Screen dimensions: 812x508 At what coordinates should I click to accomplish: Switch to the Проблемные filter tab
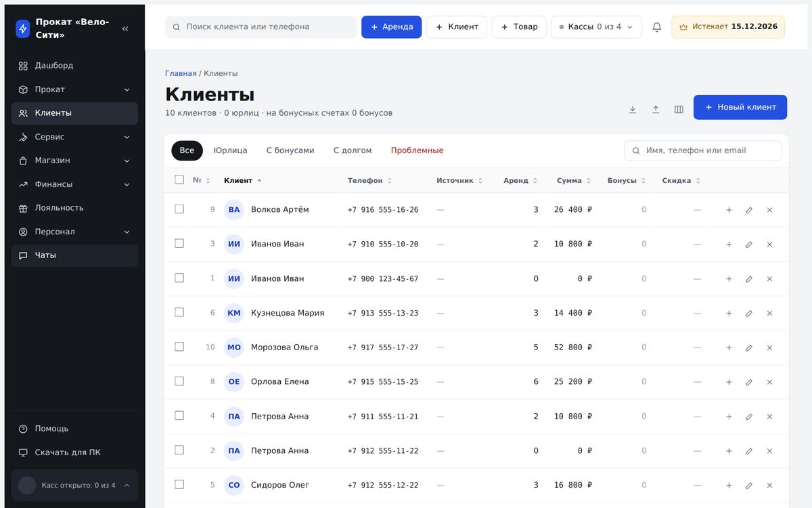[x=417, y=150]
